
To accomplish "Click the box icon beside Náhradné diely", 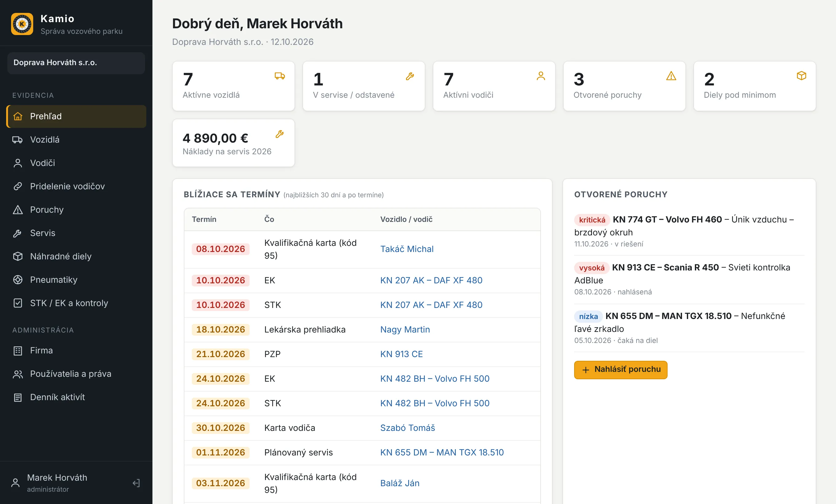I will coord(18,256).
